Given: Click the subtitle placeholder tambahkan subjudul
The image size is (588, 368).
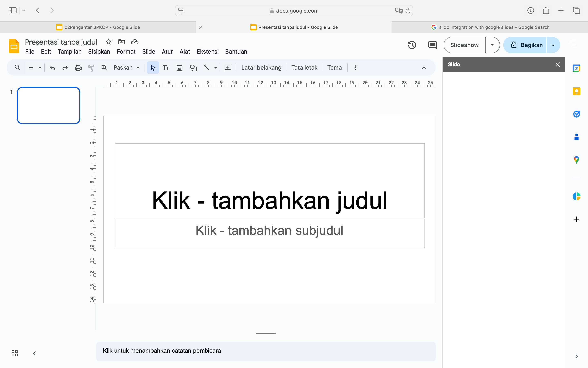Looking at the screenshot, I should 269,233.
